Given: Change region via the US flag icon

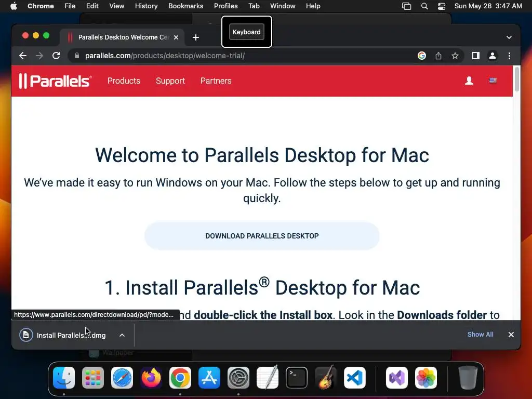Looking at the screenshot, I should tap(493, 81).
